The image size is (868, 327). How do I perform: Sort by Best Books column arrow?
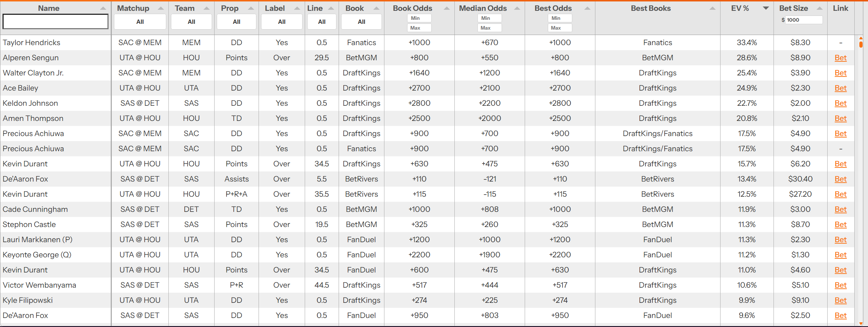[x=713, y=8]
